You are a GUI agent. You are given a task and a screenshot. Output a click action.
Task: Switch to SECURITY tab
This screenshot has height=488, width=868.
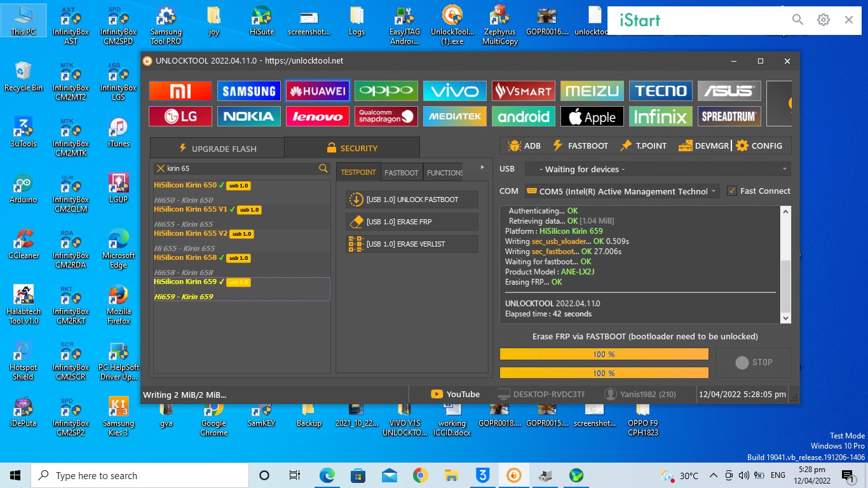click(x=352, y=148)
